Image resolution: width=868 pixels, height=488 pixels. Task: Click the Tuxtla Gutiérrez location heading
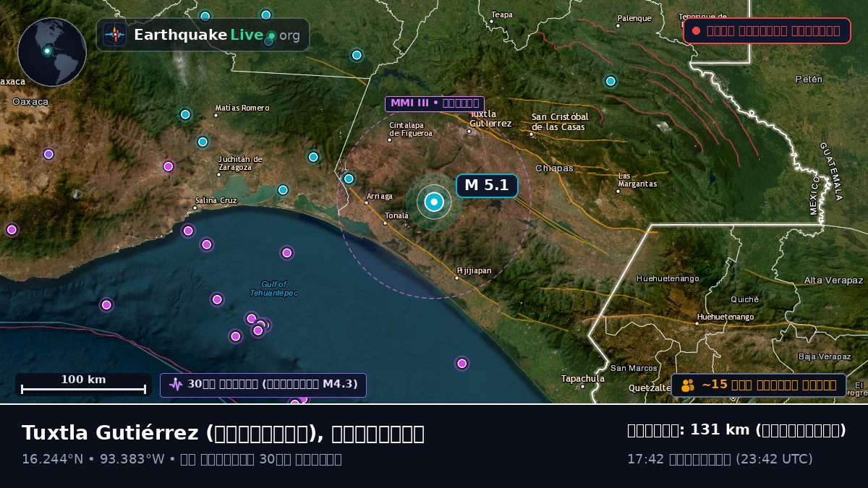click(223, 433)
